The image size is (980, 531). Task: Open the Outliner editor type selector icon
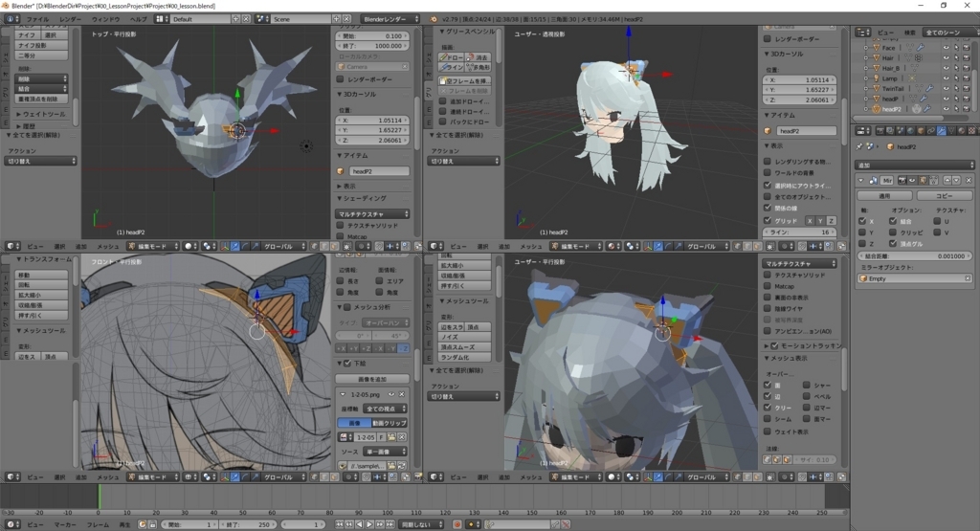[863, 32]
